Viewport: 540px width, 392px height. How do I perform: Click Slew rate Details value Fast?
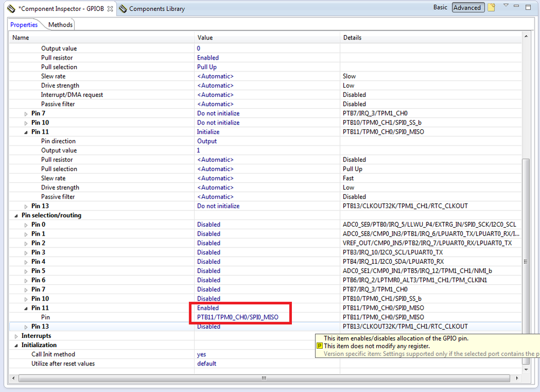pyautogui.click(x=348, y=178)
